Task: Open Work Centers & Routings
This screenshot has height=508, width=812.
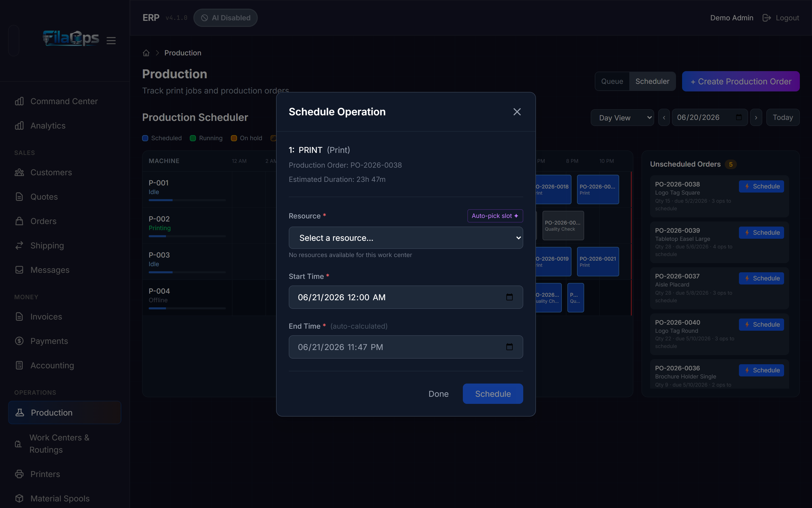Action: [64, 443]
